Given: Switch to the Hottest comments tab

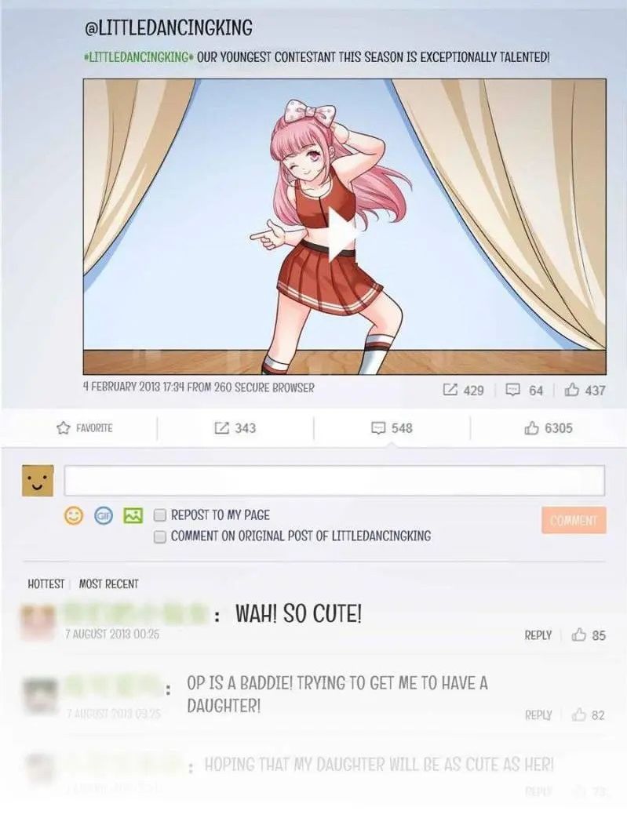Looking at the screenshot, I should pyautogui.click(x=46, y=584).
